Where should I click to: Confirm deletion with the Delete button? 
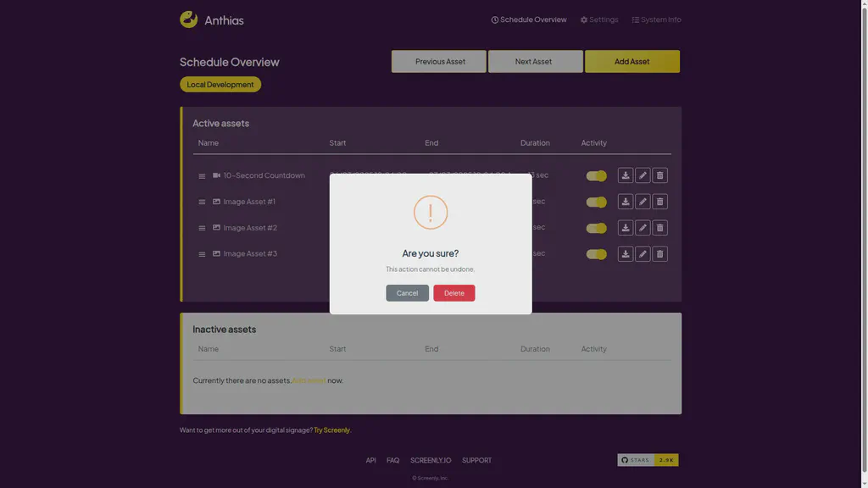tap(454, 292)
